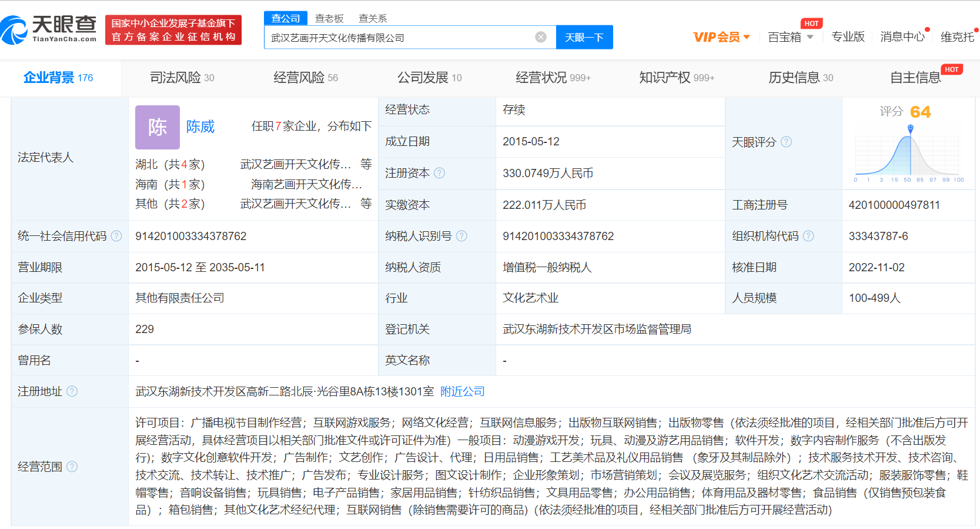Click the government-filed credit agency banner
This screenshot has height=529, width=980.
pyautogui.click(x=173, y=30)
